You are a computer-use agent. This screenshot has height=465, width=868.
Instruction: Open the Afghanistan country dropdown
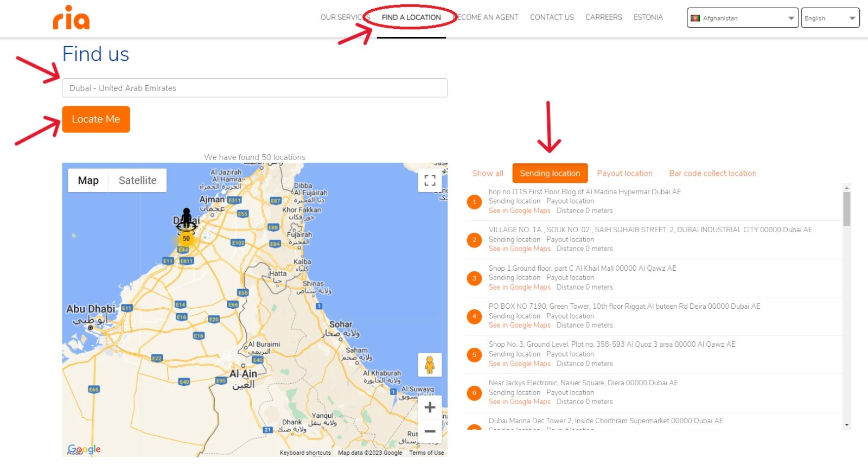742,18
